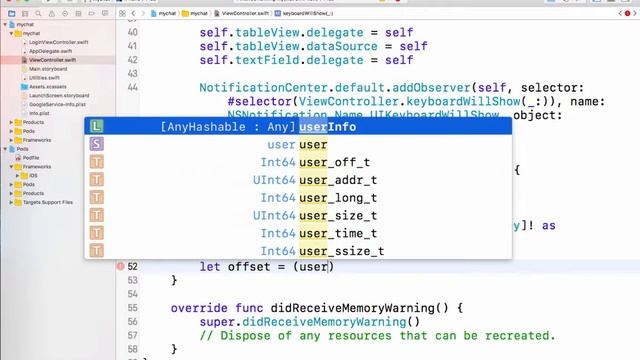Viewport: 640px width, 360px height.
Task: Jump to previous issue arrow
Action: (x=620, y=13)
